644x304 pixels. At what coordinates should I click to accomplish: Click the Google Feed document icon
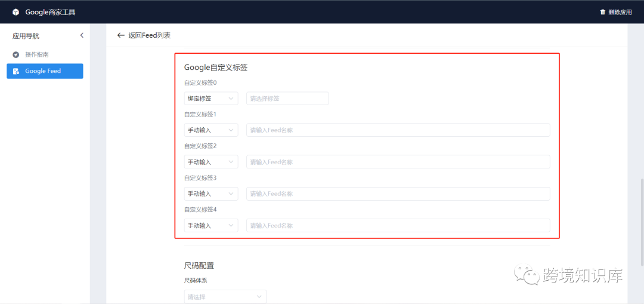16,71
